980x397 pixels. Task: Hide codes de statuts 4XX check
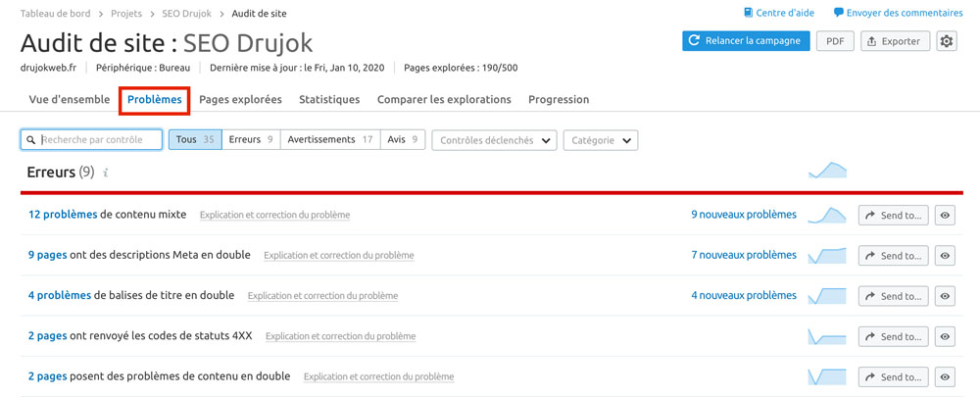(945, 336)
